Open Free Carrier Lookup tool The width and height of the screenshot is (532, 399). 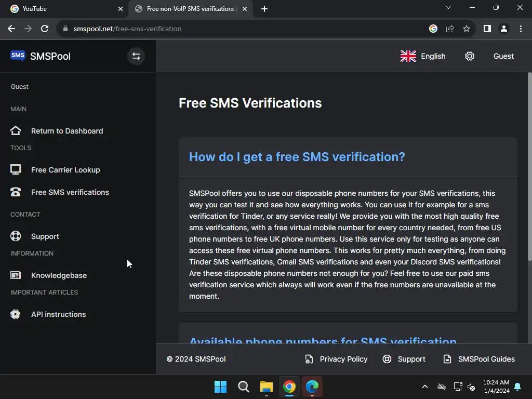[x=65, y=170]
